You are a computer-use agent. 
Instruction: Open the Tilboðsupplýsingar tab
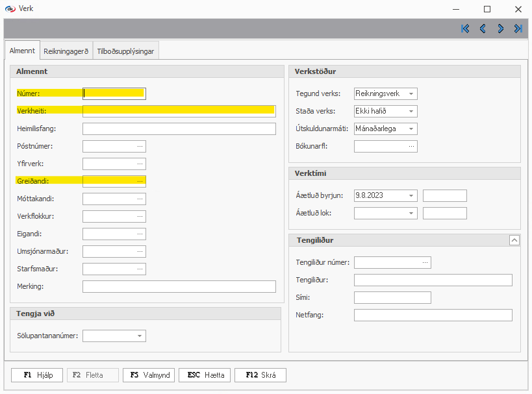pos(125,51)
